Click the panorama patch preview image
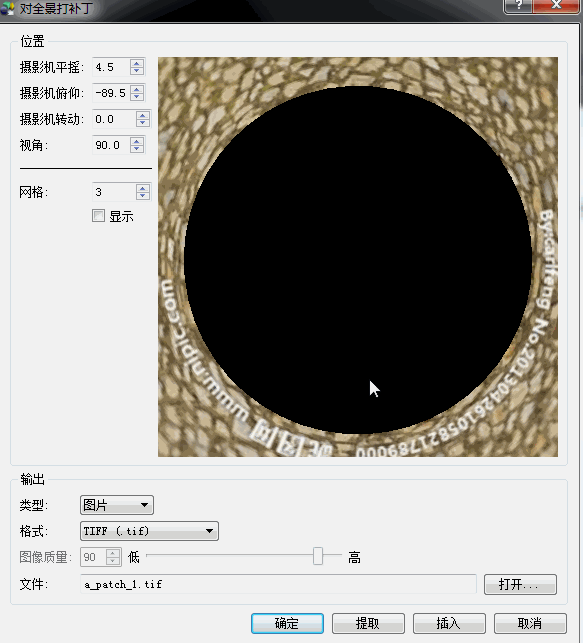Screen dimensions: 583x643 [x=358, y=257]
